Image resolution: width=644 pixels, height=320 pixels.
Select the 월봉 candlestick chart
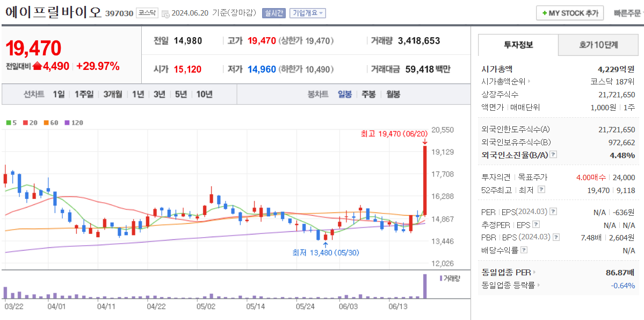coord(393,94)
